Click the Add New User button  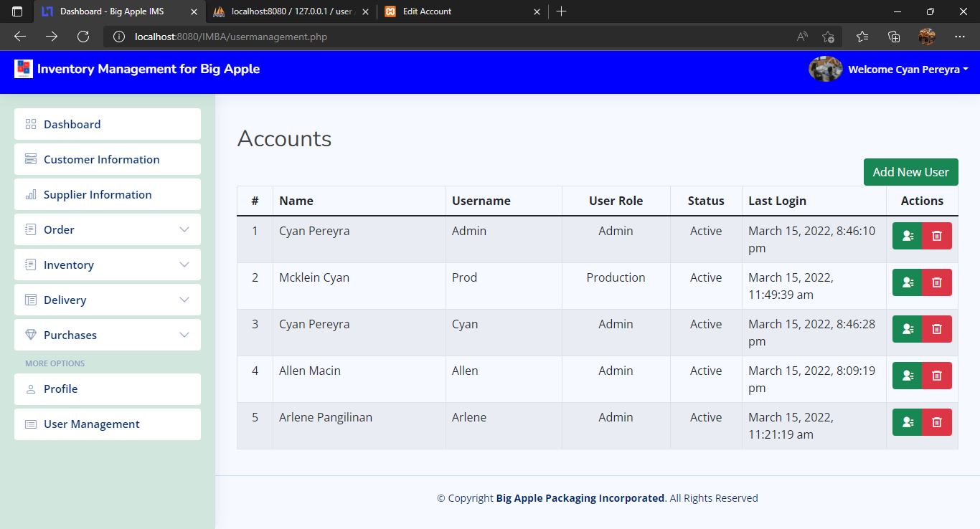[x=910, y=172]
